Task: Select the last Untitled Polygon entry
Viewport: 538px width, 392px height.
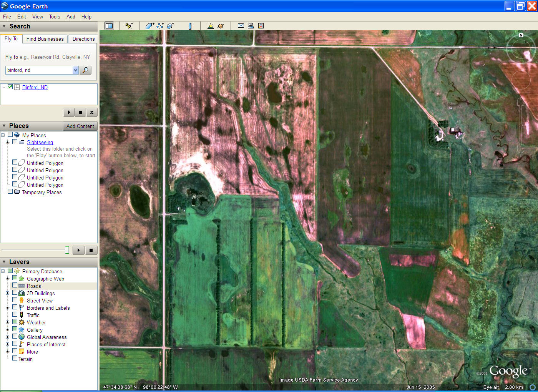Action: point(45,185)
